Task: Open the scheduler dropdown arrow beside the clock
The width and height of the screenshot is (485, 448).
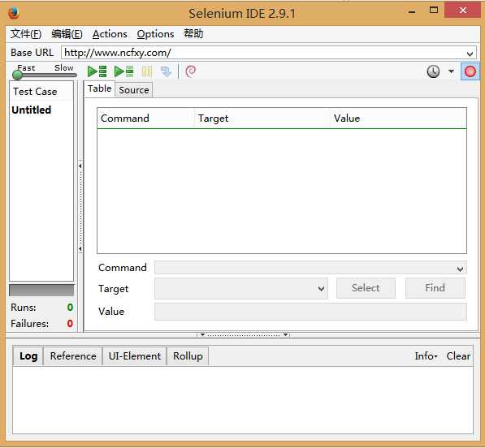Action: click(451, 71)
